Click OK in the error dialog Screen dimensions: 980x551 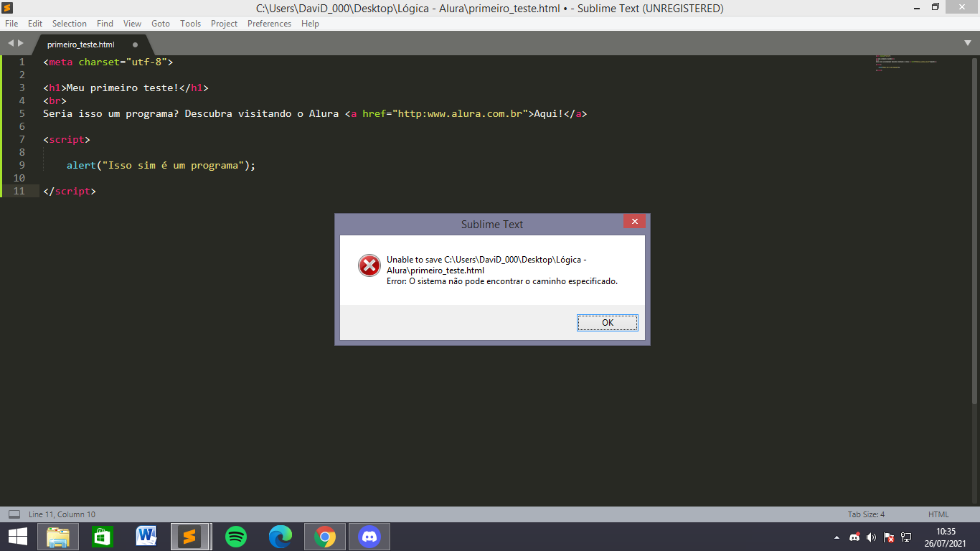(x=607, y=323)
